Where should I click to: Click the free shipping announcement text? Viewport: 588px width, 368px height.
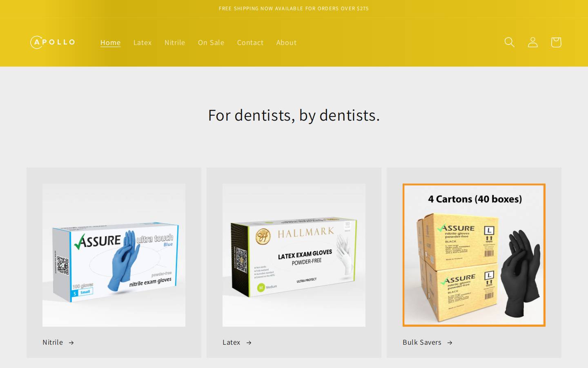pos(294,9)
